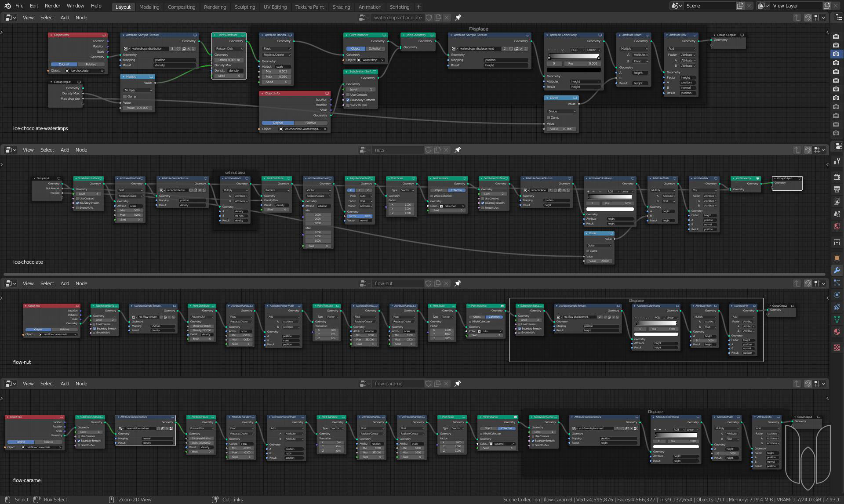
Task: Click snap magnet icon in flow-caramel editor header
Action: 808,384
